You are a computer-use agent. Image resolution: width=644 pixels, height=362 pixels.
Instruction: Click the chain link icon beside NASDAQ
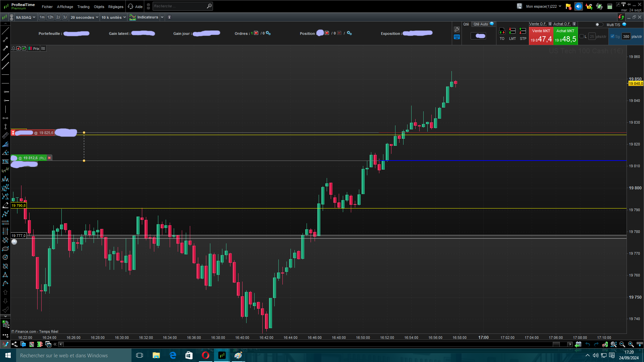tap(12, 17)
